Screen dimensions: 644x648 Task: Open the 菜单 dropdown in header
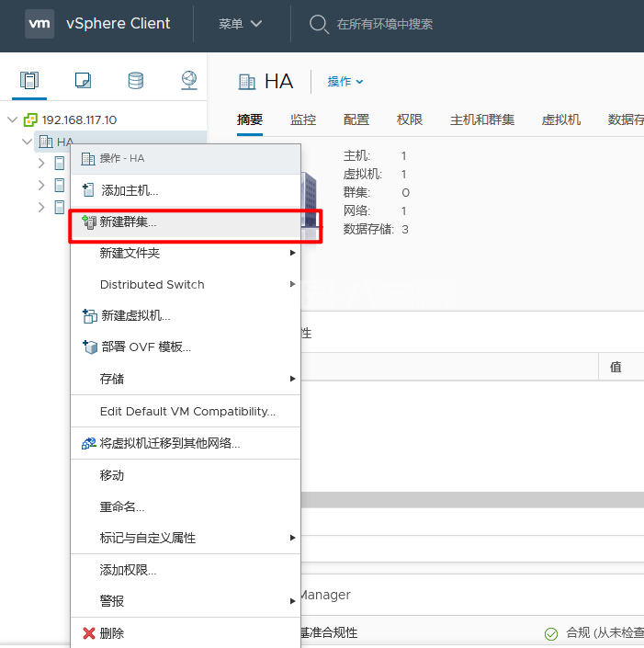241,24
